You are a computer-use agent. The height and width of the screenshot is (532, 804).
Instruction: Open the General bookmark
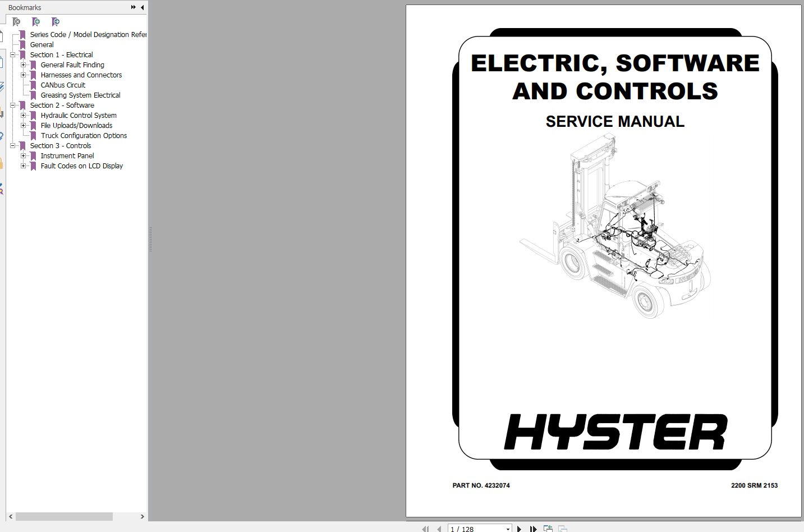pyautogui.click(x=42, y=45)
